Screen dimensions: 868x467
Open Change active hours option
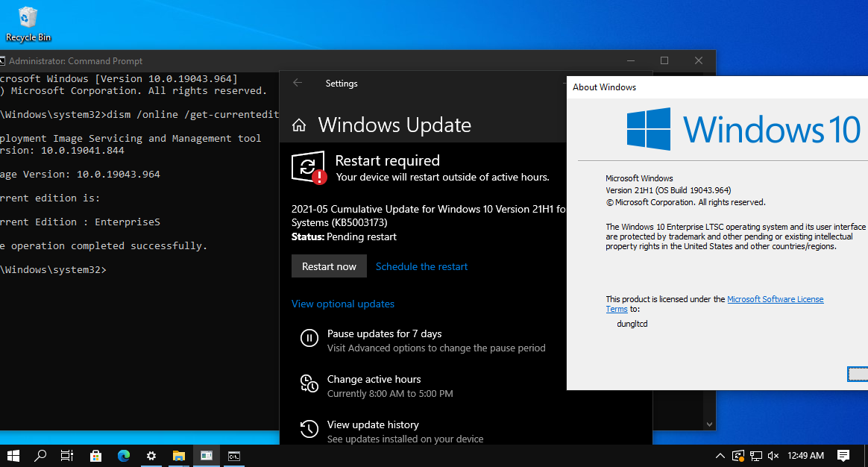tap(374, 379)
